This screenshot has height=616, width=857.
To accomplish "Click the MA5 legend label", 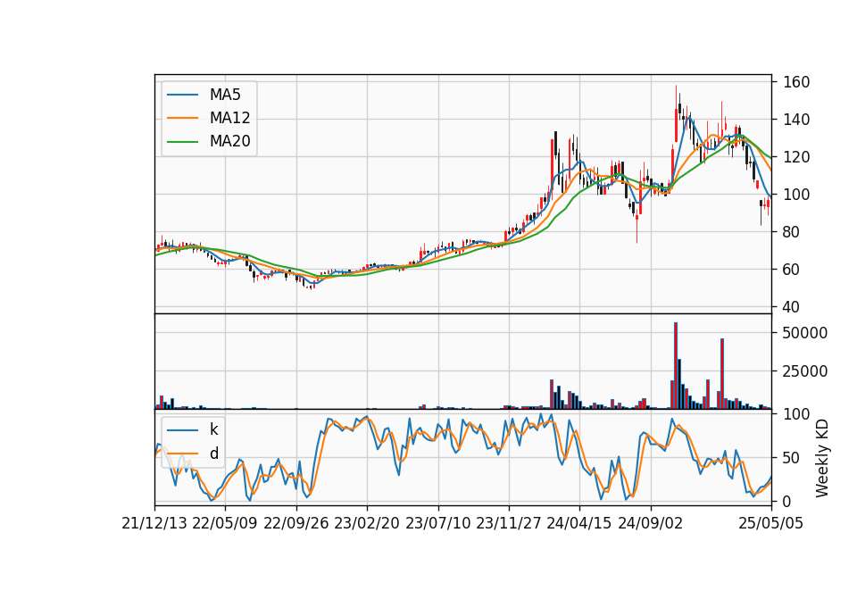I will [225, 95].
